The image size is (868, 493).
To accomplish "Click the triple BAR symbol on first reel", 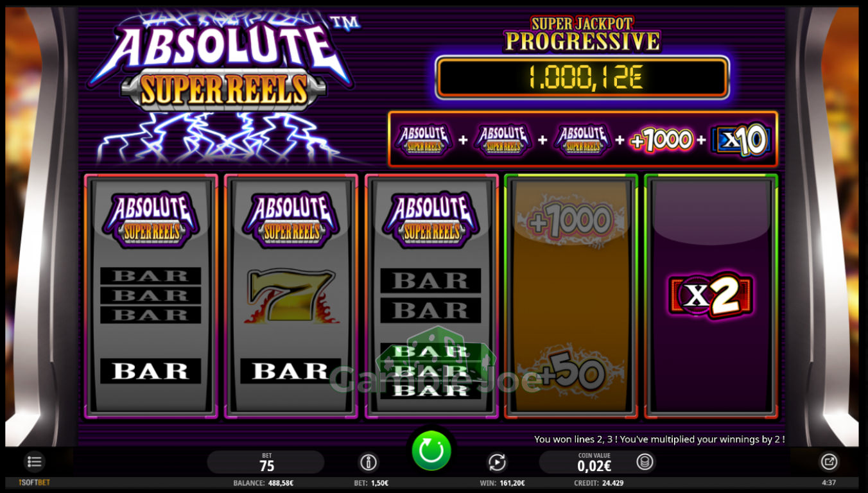I will pyautogui.click(x=151, y=295).
